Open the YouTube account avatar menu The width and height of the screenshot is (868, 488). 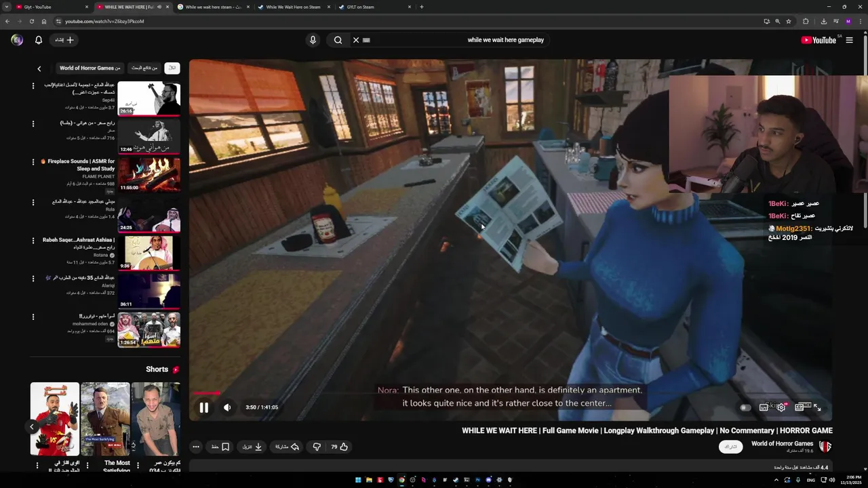(17, 40)
